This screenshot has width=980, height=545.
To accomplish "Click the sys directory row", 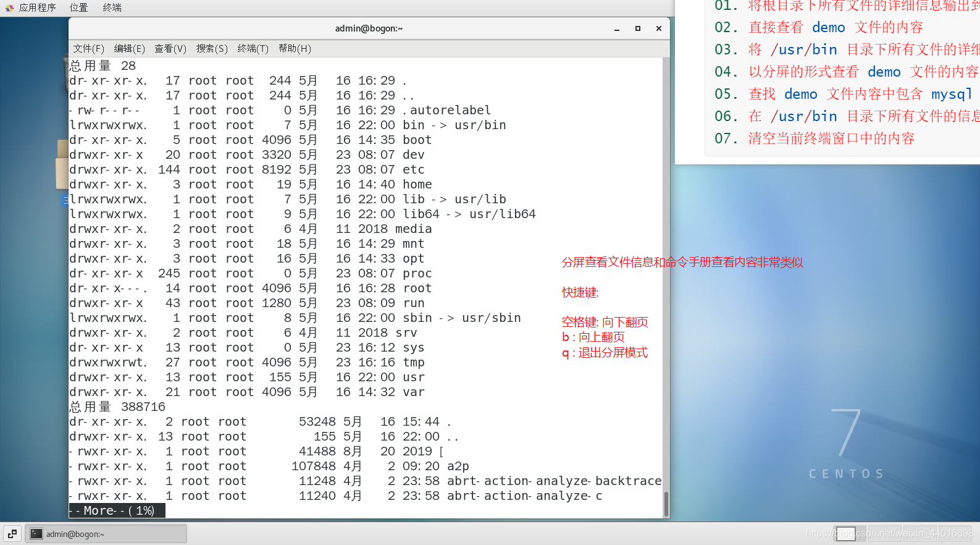I will pos(247,347).
